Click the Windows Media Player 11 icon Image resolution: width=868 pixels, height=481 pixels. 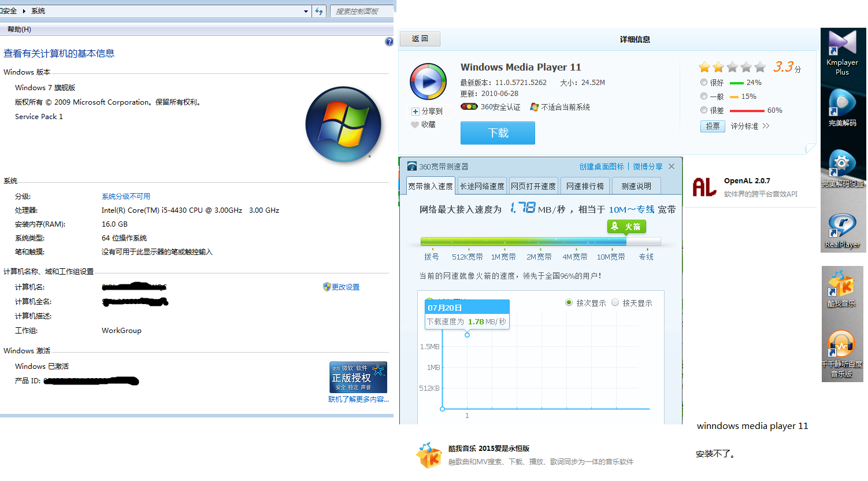click(428, 82)
